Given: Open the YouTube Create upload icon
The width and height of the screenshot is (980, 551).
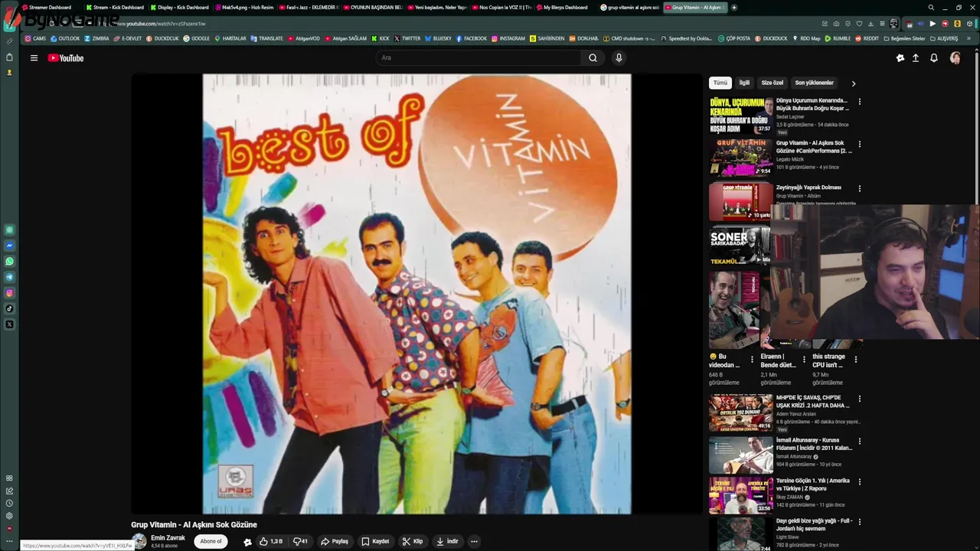Looking at the screenshot, I should pos(915,58).
